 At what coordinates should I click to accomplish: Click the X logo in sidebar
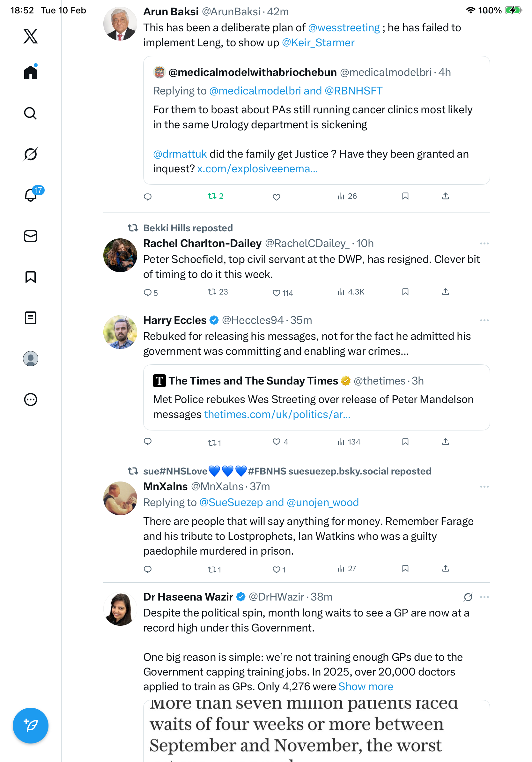coord(31,36)
